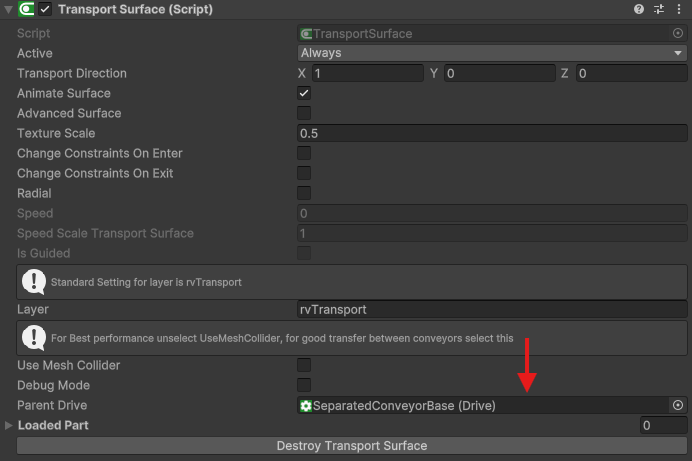Enable the Advanced Surface checkbox
Viewport: 692px width, 461px height.
click(304, 113)
